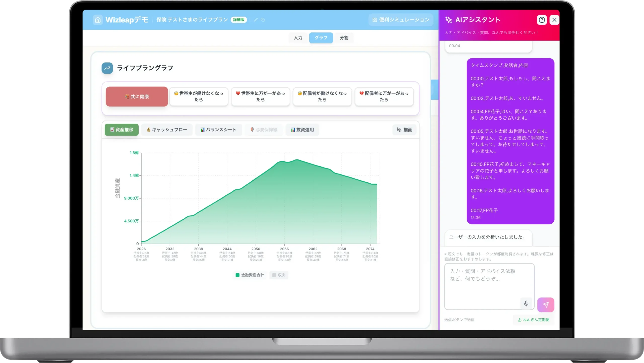Select the 共に健康 scenario
The image size is (644, 363).
pyautogui.click(x=137, y=96)
